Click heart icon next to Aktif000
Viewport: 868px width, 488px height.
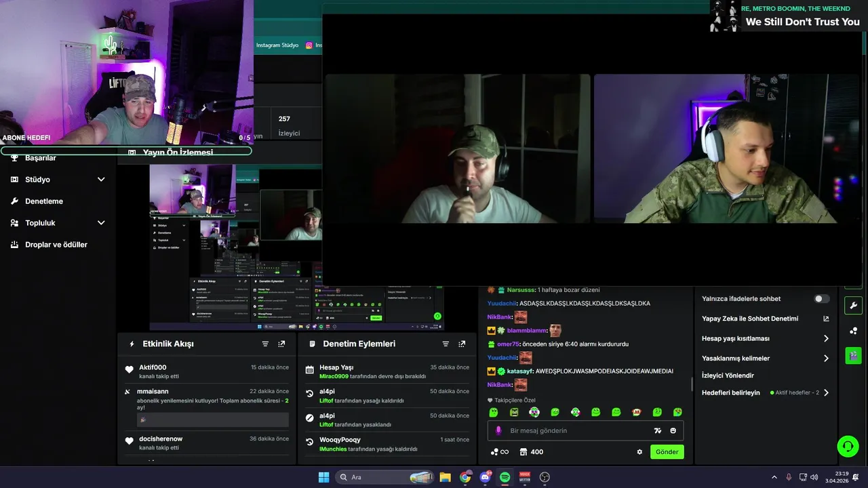(x=129, y=370)
